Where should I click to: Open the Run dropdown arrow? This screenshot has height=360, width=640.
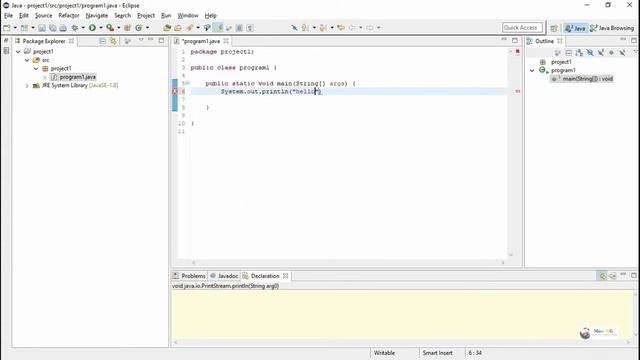[100, 28]
